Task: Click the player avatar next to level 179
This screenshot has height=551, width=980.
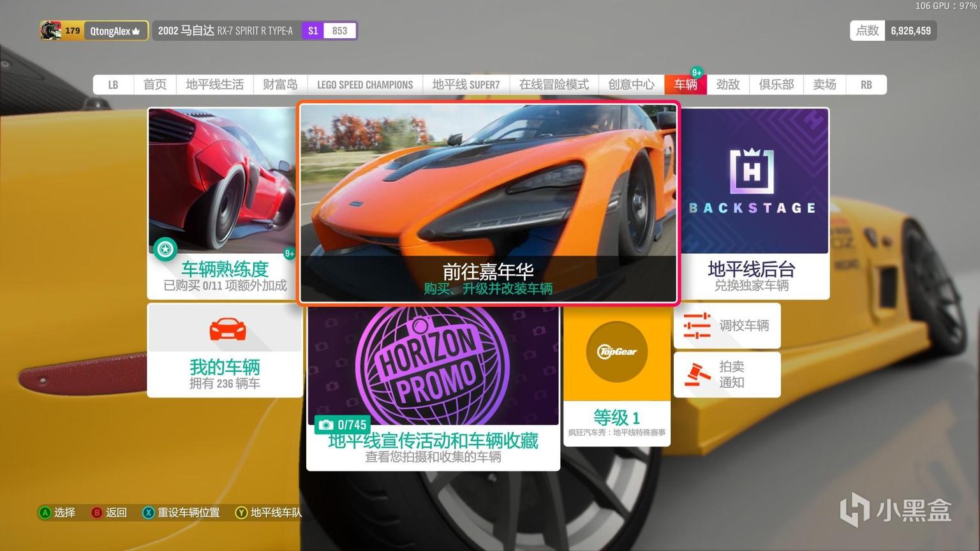Action: pyautogui.click(x=51, y=31)
